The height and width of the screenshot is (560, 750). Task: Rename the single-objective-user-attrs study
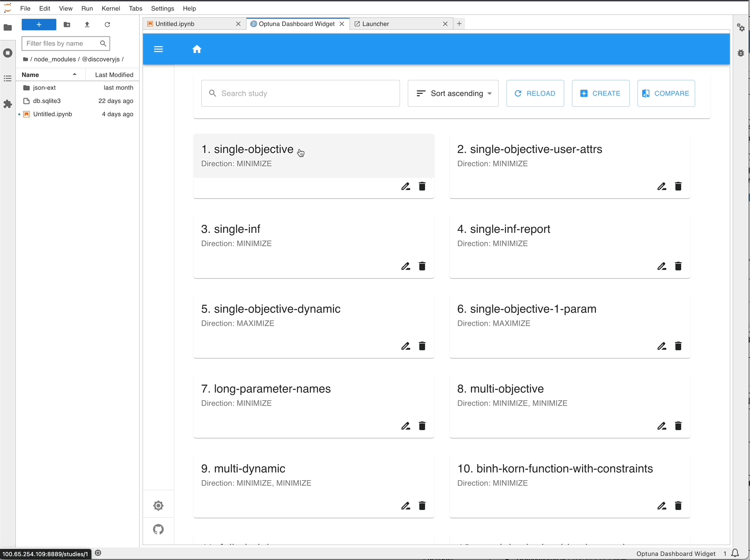662,186
